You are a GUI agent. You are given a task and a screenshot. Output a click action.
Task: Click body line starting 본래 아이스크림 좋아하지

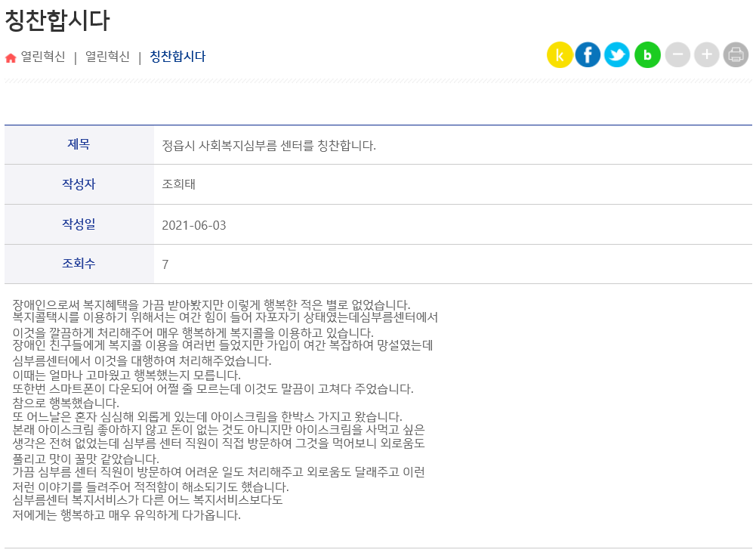218,429
